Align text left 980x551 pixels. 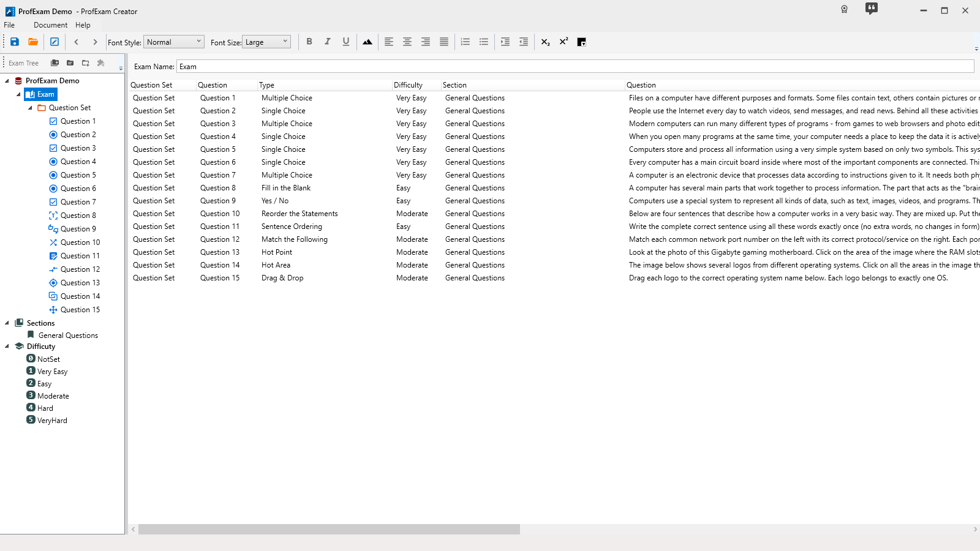389,42
